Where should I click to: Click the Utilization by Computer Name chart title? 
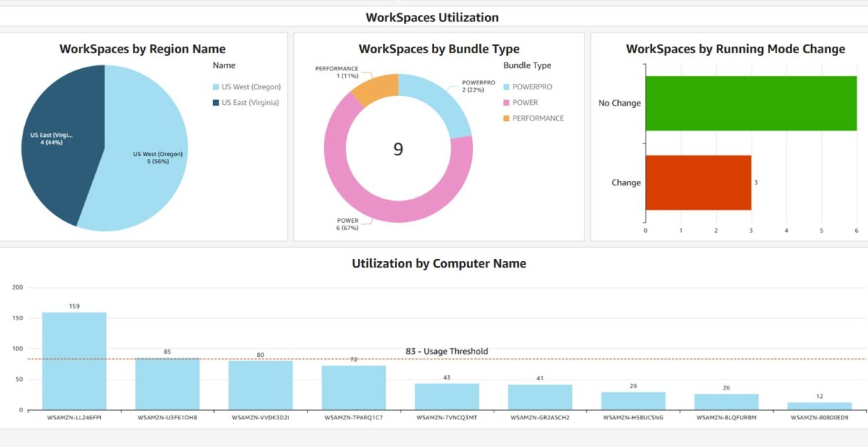(x=438, y=263)
